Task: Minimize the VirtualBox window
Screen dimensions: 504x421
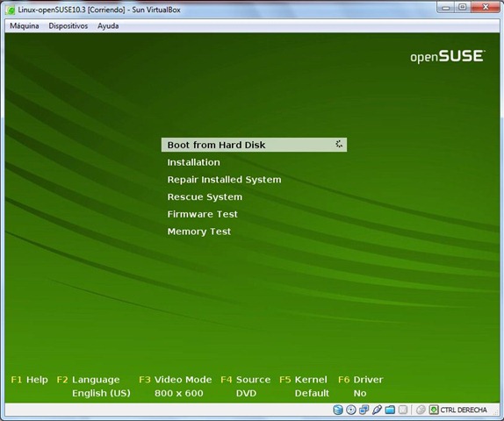Action: [446, 8]
